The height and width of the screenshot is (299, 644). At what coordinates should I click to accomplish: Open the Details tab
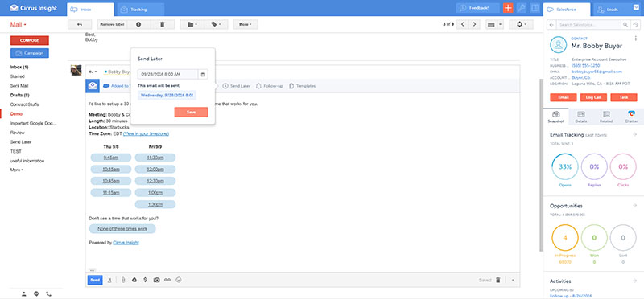tap(580, 117)
